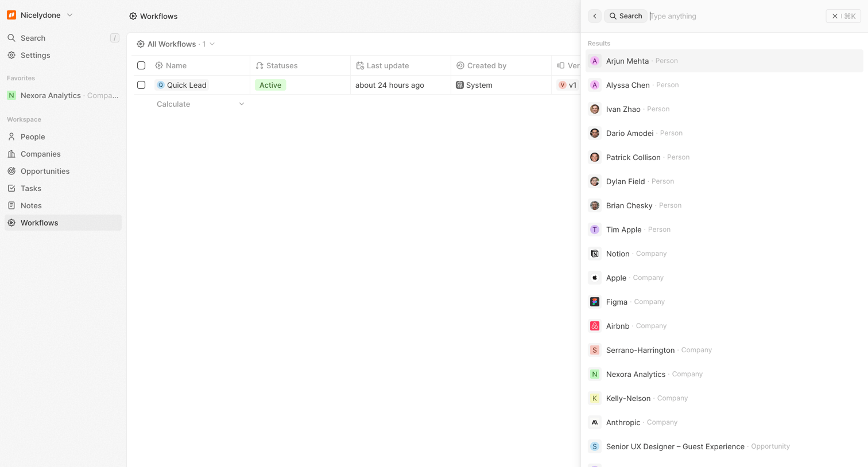Open Settings in the sidebar
The height and width of the screenshot is (467, 868).
(x=63, y=55)
